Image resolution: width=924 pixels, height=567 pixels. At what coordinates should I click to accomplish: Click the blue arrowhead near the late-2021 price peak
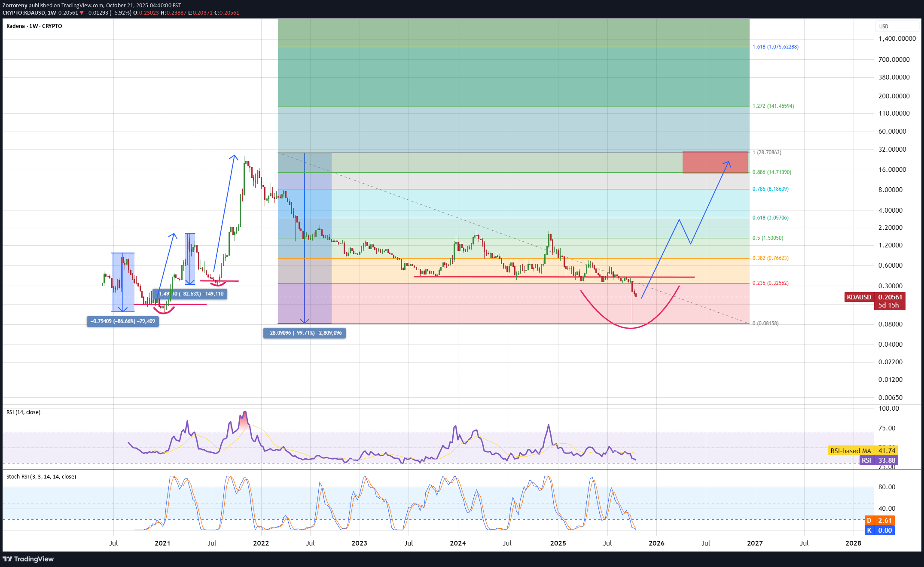pyautogui.click(x=234, y=156)
